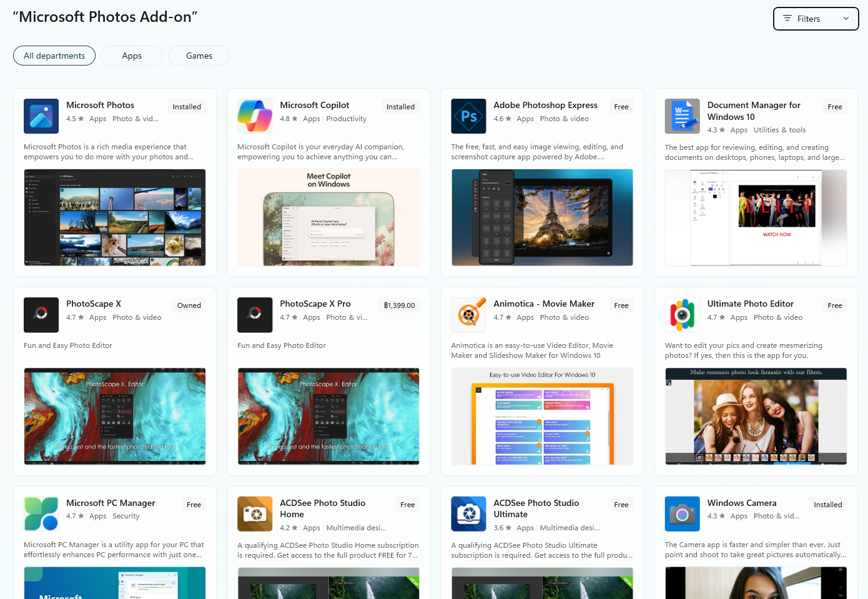This screenshot has width=868, height=599.
Task: Open the Microsoft PC Manager icon
Action: (x=41, y=514)
